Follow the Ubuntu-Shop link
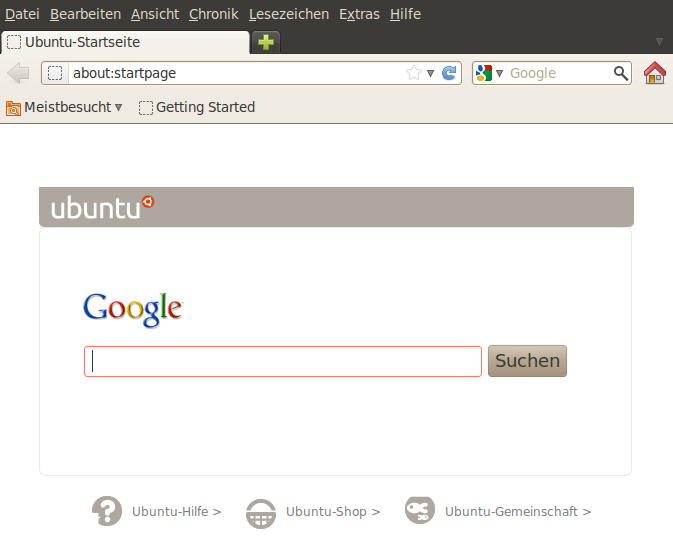The image size is (673, 543). [333, 512]
